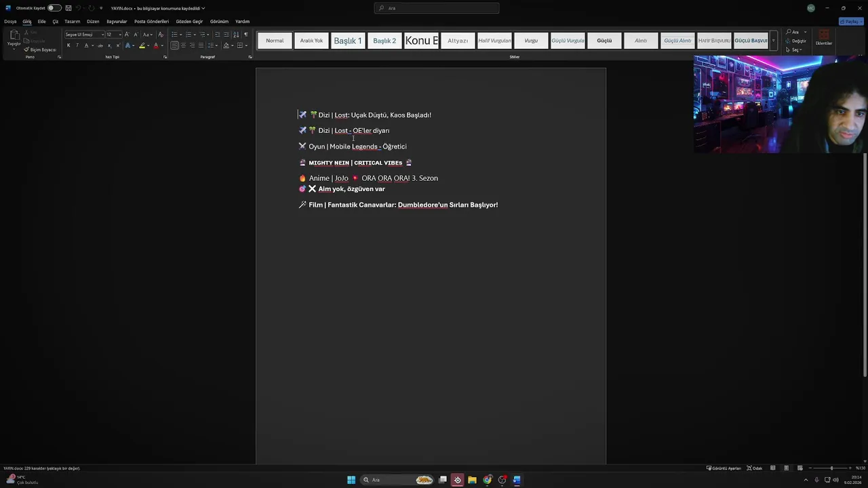Screen dimensions: 868x488
Task: Apply the yellow text highlight color
Action: tap(142, 45)
